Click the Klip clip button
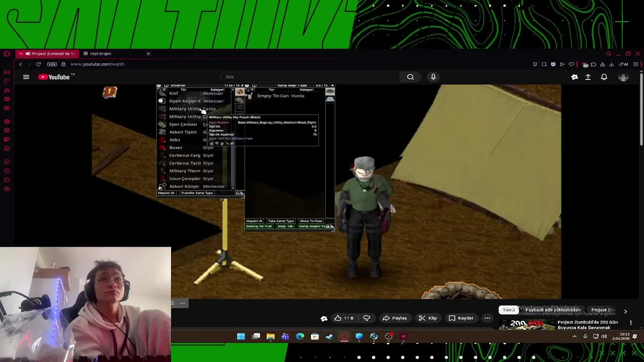 [x=428, y=318]
